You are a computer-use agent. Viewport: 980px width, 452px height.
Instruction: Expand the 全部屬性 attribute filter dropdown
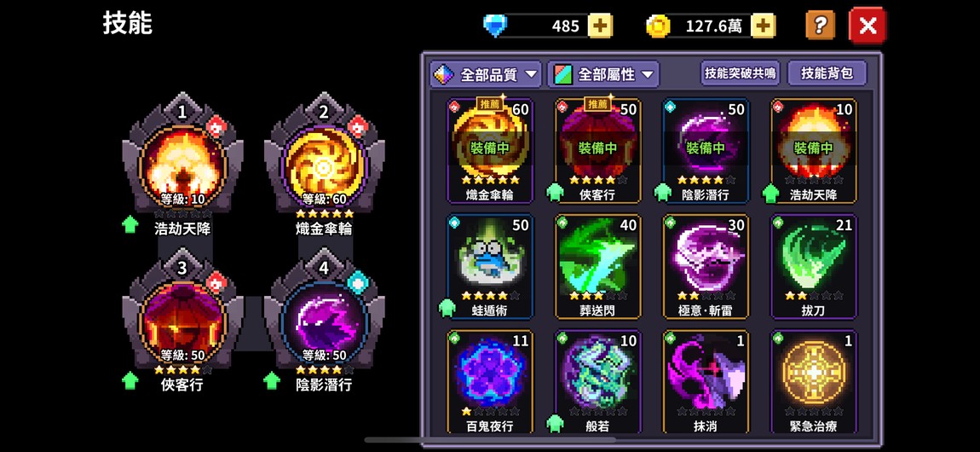coord(603,74)
